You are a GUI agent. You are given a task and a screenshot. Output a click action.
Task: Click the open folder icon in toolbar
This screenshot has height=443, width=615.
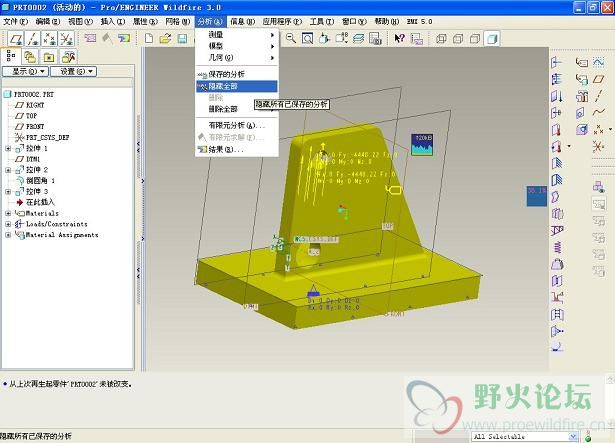tap(166, 38)
